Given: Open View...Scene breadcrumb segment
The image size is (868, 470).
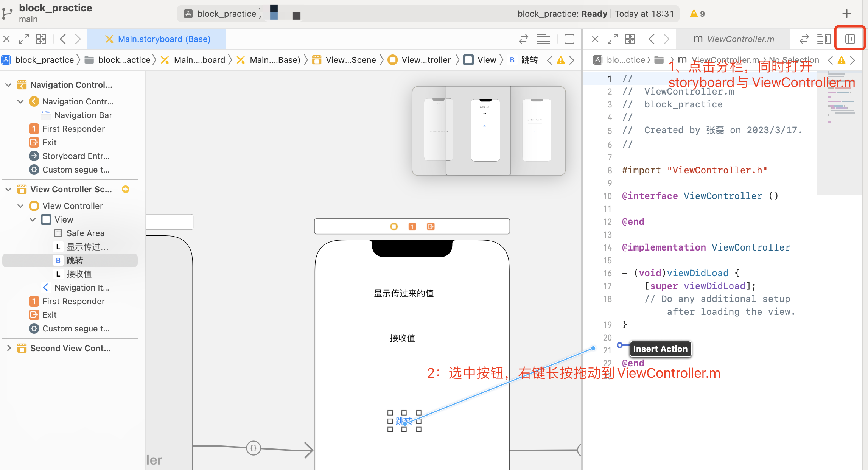Looking at the screenshot, I should point(344,60).
